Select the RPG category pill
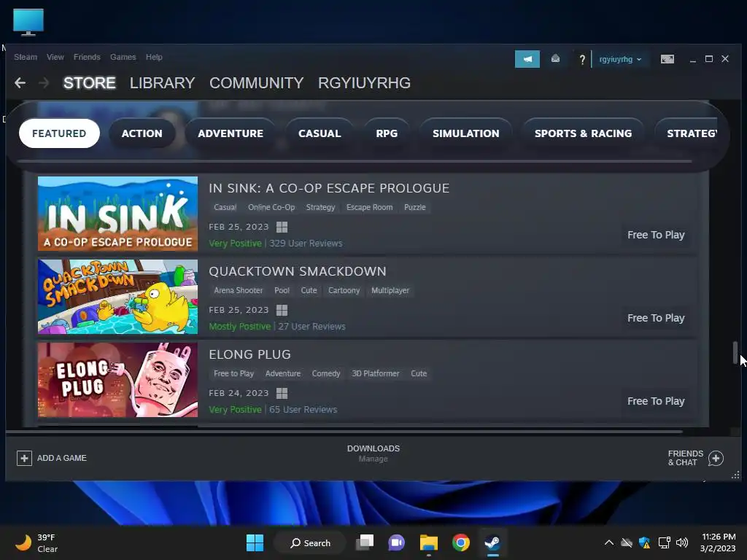The image size is (747, 560). [387, 133]
